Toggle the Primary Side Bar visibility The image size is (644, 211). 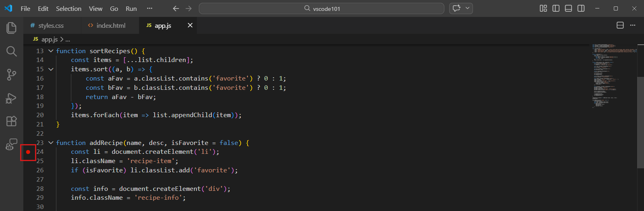point(556,8)
